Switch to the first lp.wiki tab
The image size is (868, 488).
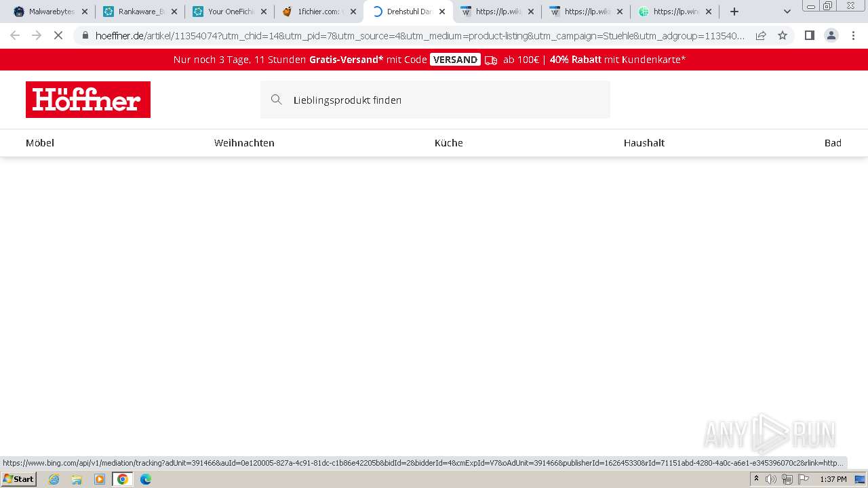point(496,12)
